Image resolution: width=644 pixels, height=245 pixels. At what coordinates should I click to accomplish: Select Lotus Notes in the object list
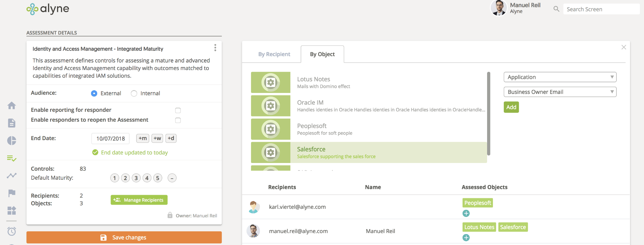tap(369, 82)
